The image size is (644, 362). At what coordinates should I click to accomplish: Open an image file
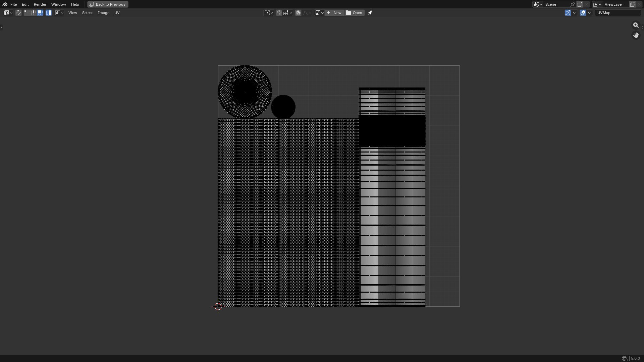click(x=354, y=13)
